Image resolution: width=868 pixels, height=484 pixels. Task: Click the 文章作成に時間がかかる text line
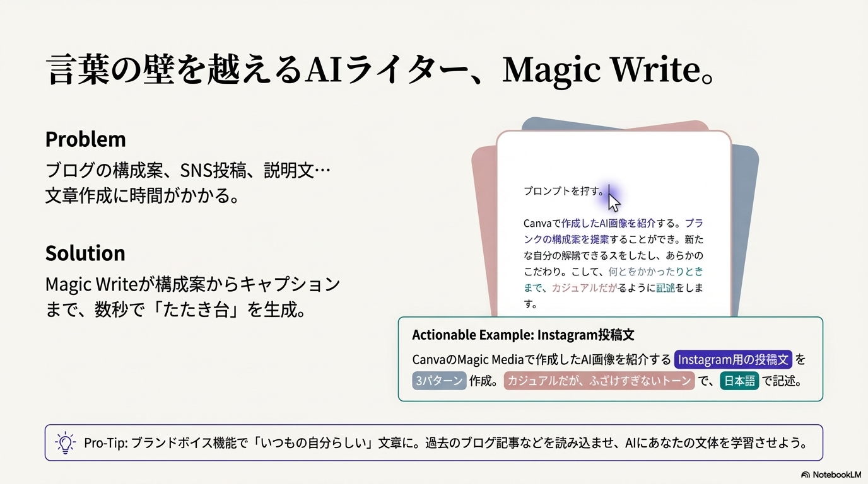click(143, 196)
